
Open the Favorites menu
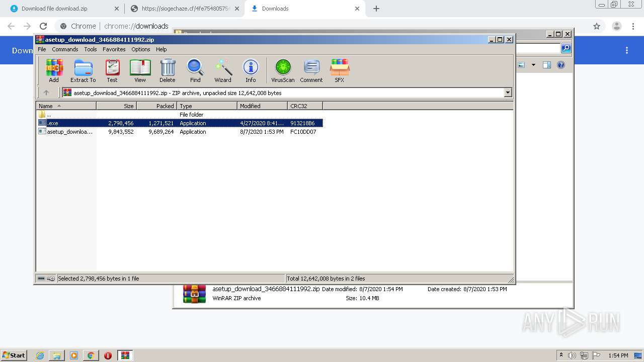(x=114, y=49)
